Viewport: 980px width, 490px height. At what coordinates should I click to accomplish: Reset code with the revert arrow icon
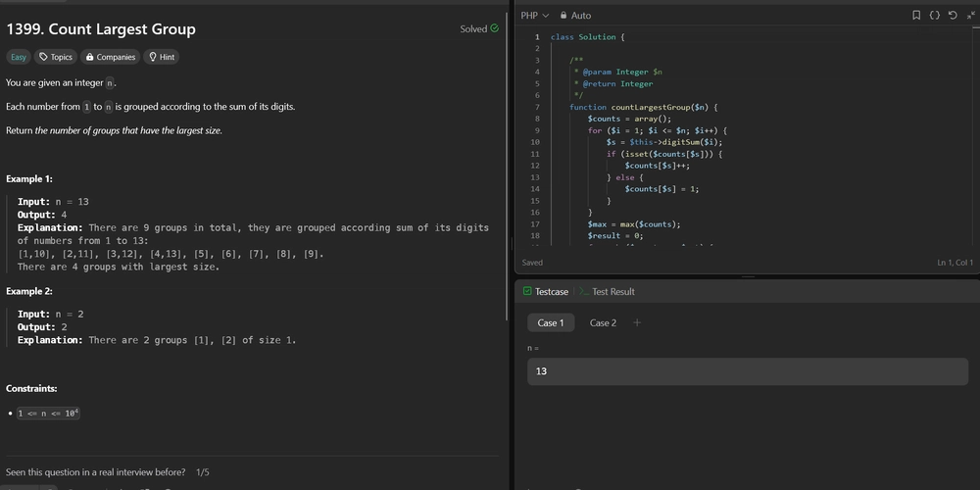click(x=953, y=15)
